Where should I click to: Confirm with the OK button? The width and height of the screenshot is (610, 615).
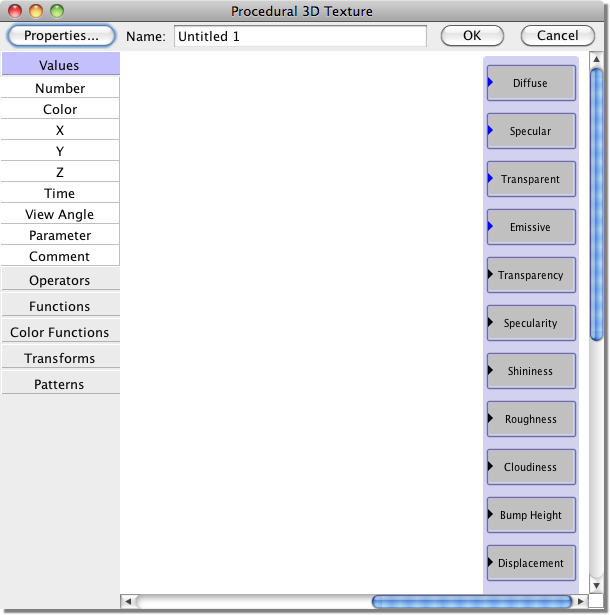click(x=472, y=36)
